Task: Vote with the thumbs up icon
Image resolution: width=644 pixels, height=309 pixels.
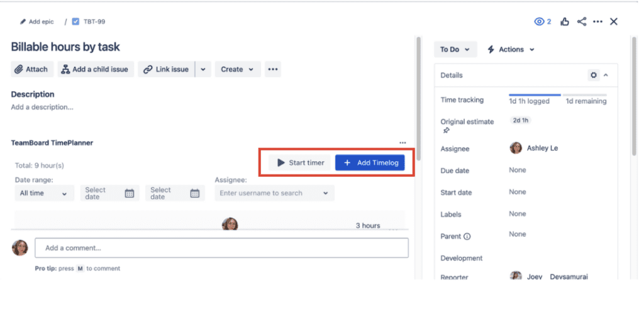Action: pos(565,22)
